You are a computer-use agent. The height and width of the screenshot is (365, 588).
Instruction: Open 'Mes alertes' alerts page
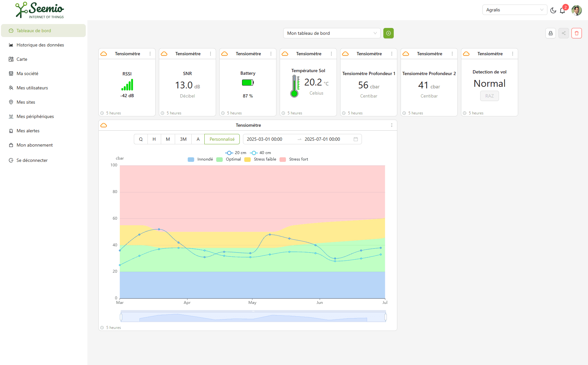click(x=28, y=131)
